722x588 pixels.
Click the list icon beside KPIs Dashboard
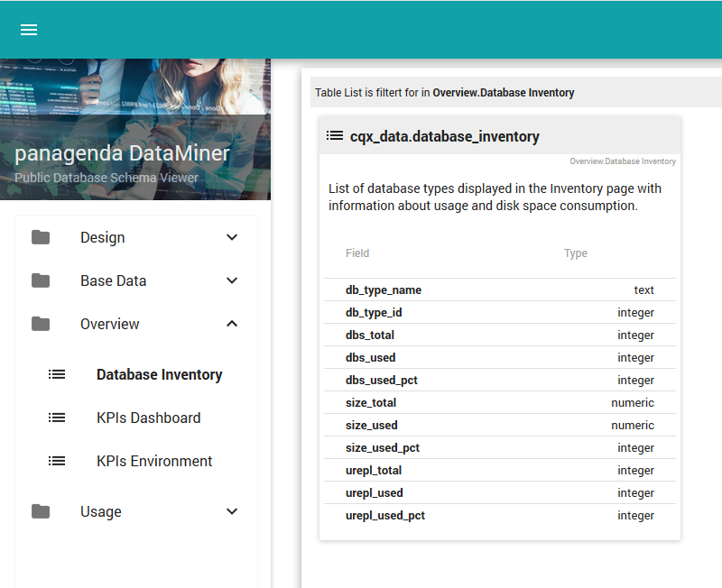(x=57, y=418)
